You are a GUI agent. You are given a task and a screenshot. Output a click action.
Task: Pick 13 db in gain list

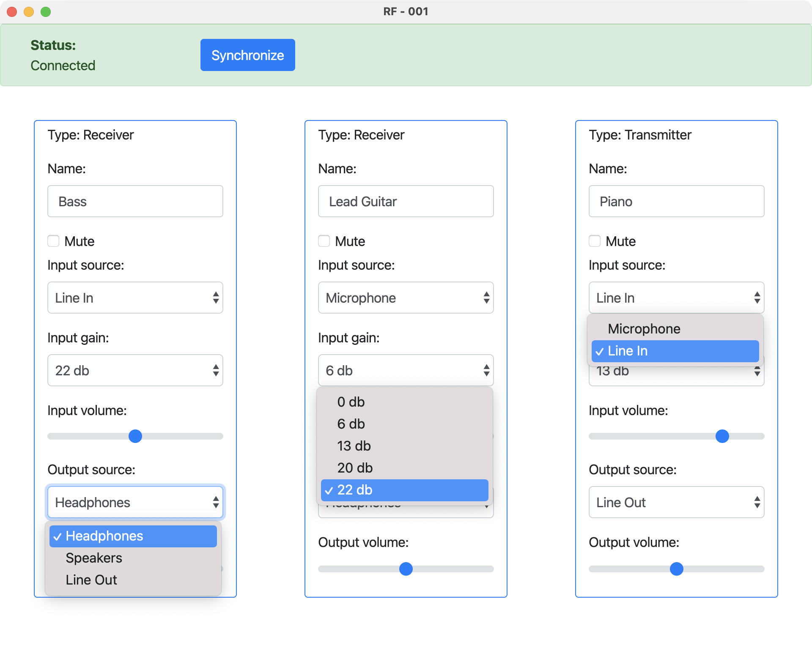point(354,446)
